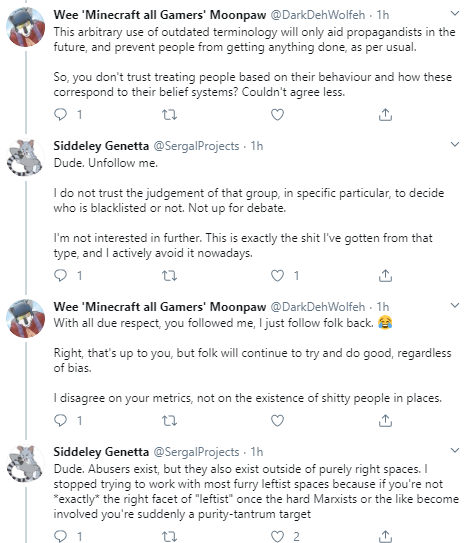Open the Siddeley Genetta display name in the last tweet
The width and height of the screenshot is (465, 543).
pos(101,452)
